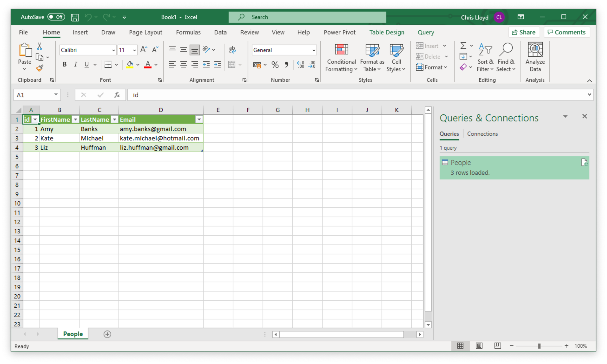This screenshot has height=364, width=607.
Task: Click the Comments button
Action: pyautogui.click(x=566, y=32)
